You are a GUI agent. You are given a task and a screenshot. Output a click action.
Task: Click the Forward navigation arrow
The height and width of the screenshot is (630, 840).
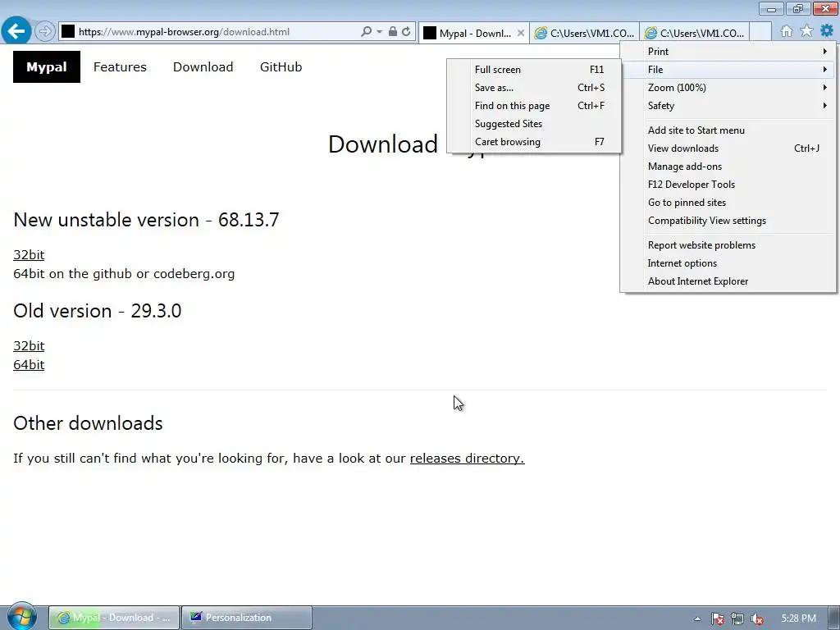pos(45,32)
